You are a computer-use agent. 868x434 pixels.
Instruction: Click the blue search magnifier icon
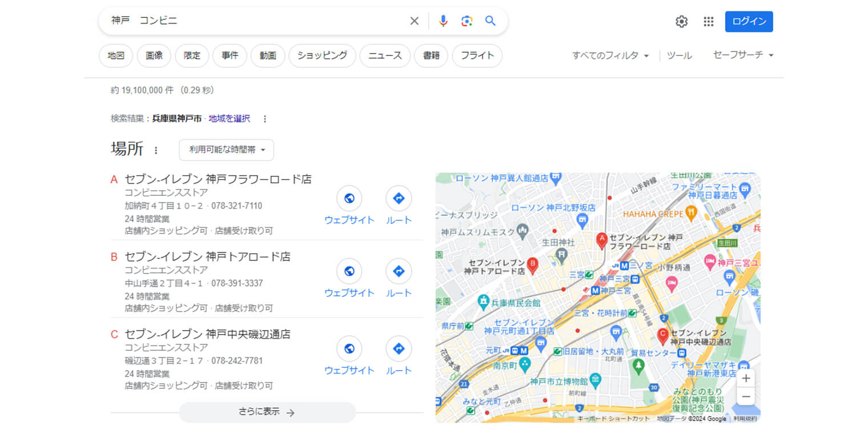point(490,21)
